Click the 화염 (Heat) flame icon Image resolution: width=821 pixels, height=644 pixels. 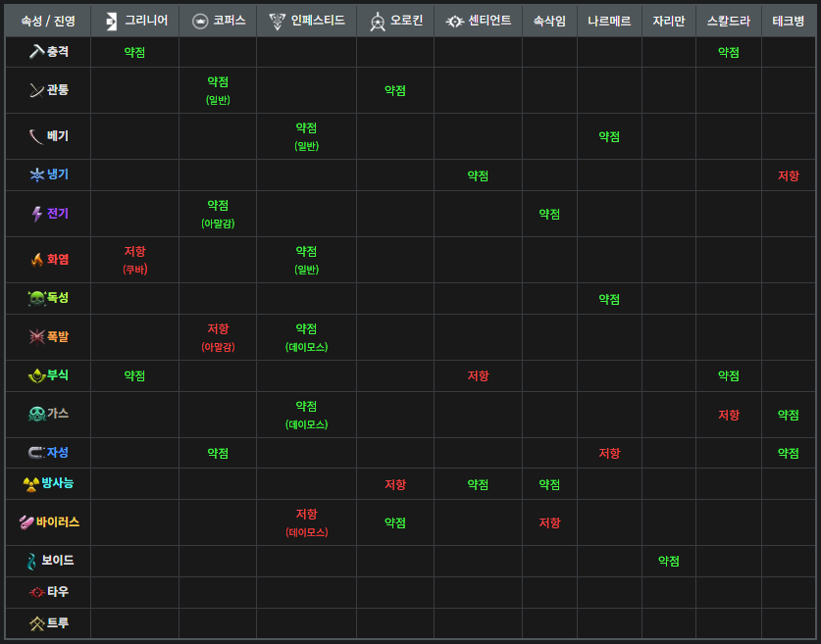click(x=37, y=260)
